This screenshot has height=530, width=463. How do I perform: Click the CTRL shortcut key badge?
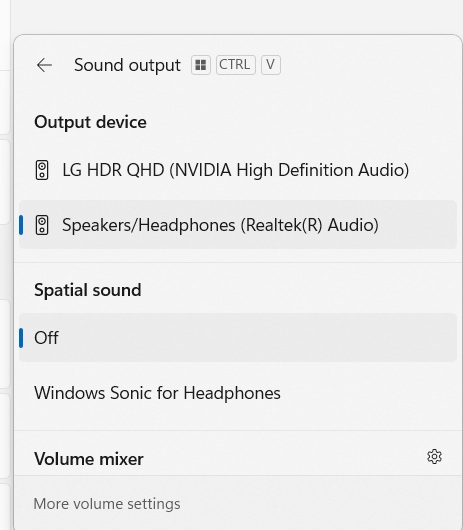(236, 65)
